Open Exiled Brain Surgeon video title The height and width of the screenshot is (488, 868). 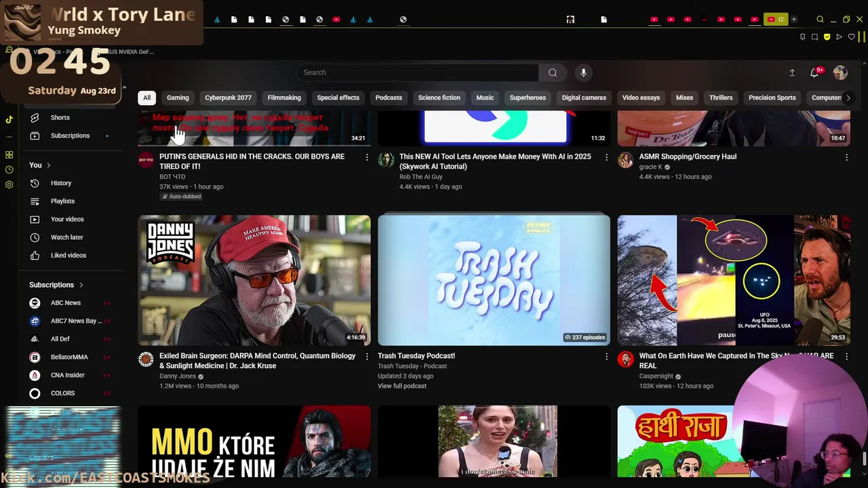258,361
